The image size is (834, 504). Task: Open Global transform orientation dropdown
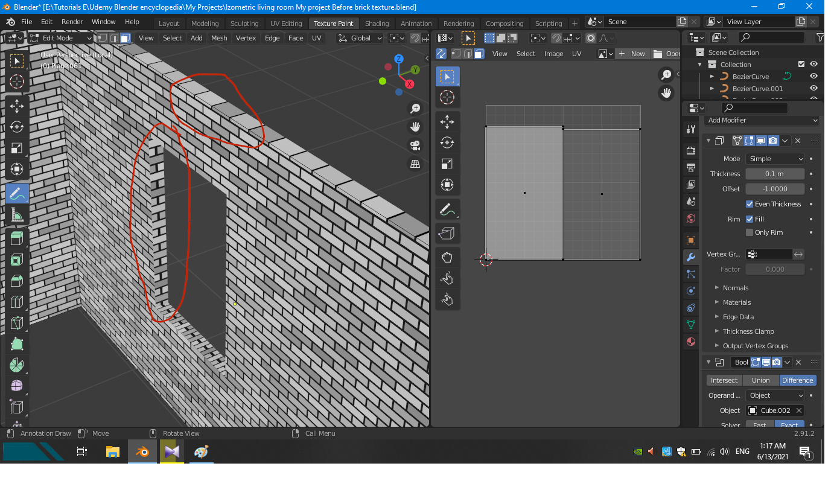[360, 38]
